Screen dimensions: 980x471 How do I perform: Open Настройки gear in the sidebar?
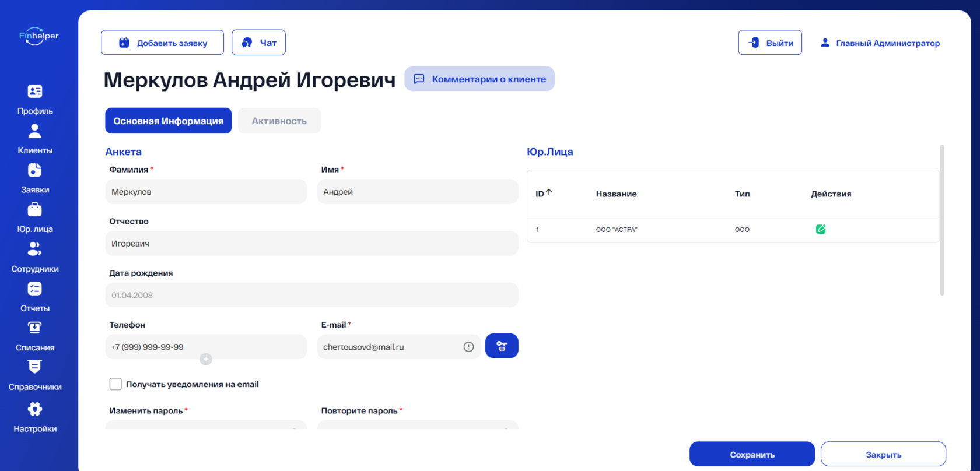[x=35, y=417]
